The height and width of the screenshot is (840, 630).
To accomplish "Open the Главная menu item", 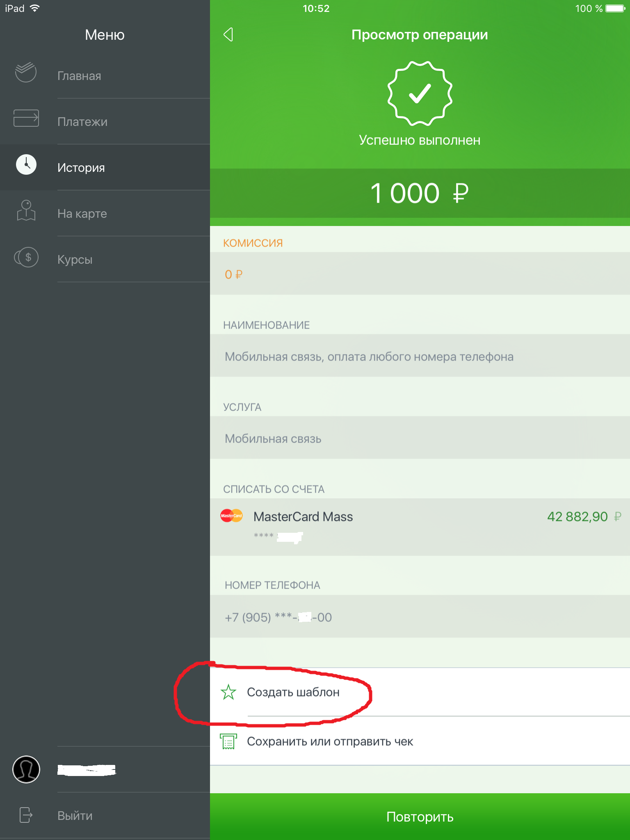I will tap(105, 75).
